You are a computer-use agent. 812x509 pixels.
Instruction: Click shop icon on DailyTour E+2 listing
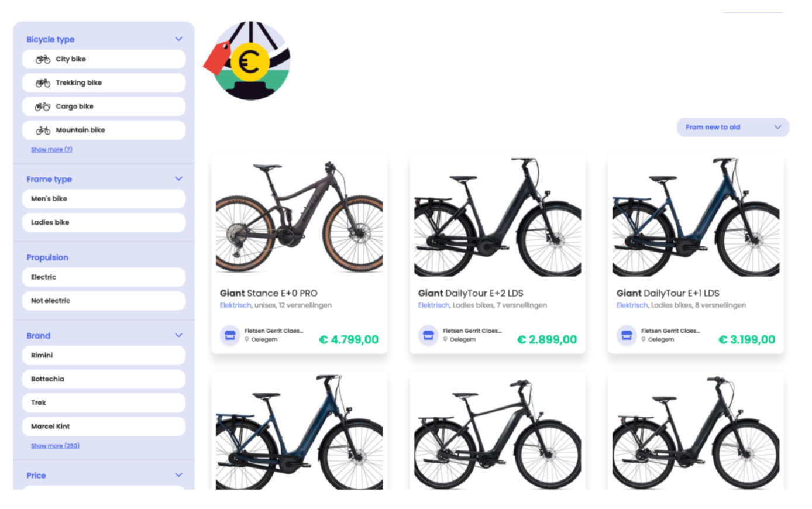tap(428, 335)
